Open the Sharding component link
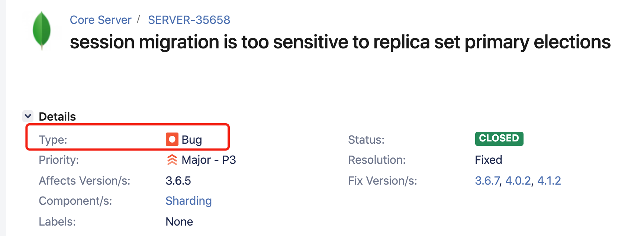 click(x=189, y=201)
